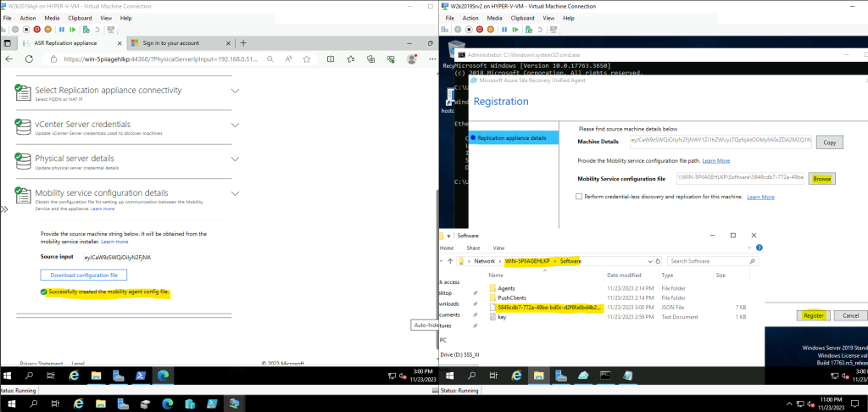This screenshot has width=868, height=412.
Task: Open Edge Collections icon
Action: [x=371, y=58]
